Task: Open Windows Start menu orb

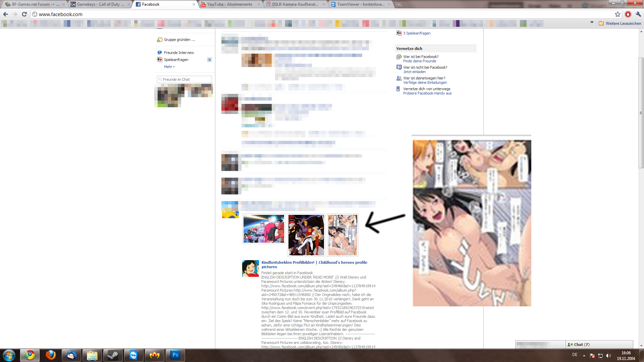Action: (9, 355)
